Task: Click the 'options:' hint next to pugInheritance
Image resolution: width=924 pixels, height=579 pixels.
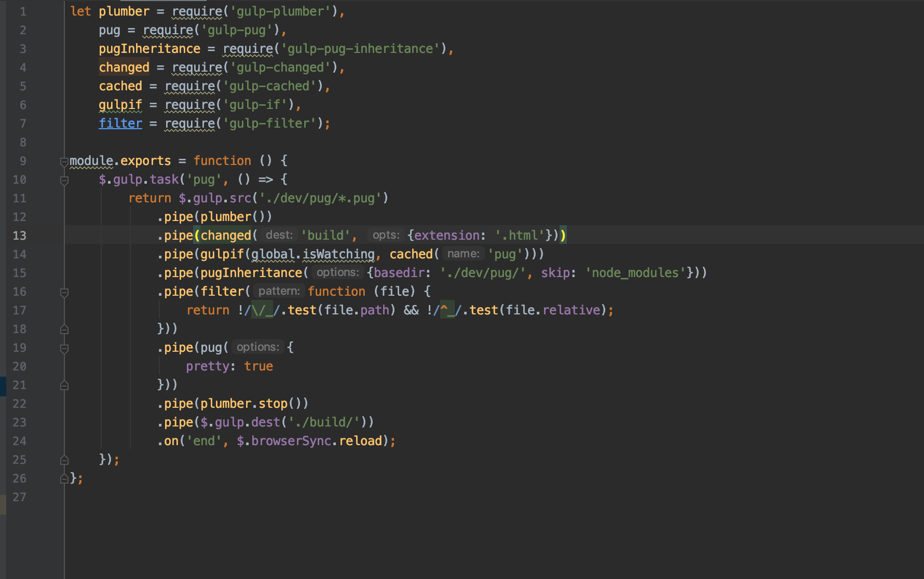Action: (x=338, y=272)
